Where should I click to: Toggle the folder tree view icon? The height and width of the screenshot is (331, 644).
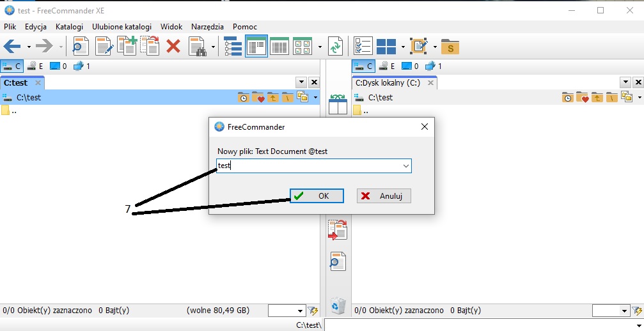[233, 46]
